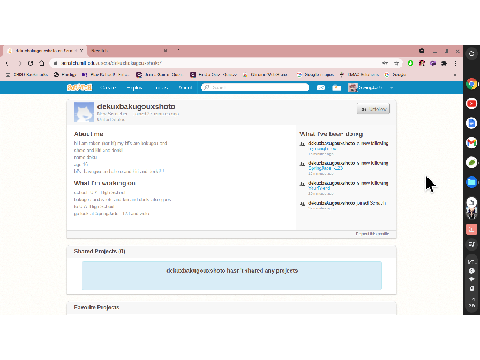Click the Scratch logo in the navbar
This screenshot has height=360, width=480.
point(79,88)
